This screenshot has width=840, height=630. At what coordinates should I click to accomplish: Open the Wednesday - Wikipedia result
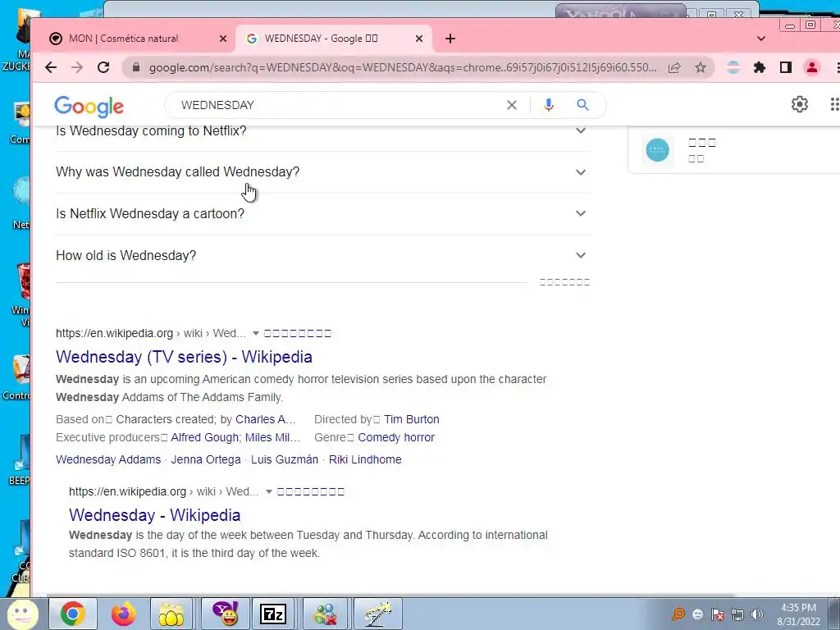(x=154, y=515)
